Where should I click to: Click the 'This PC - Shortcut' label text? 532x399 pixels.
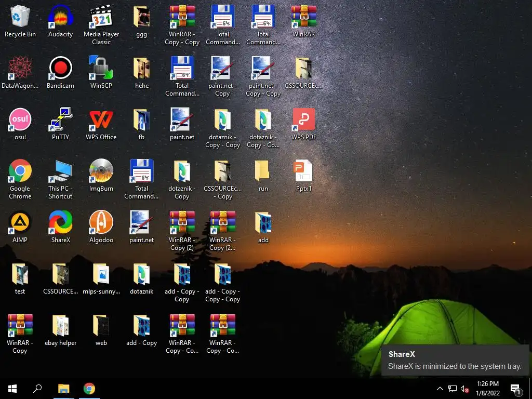60,192
